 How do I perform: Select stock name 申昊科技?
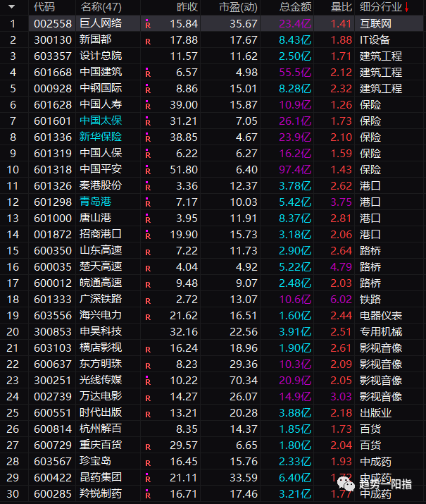(101, 331)
